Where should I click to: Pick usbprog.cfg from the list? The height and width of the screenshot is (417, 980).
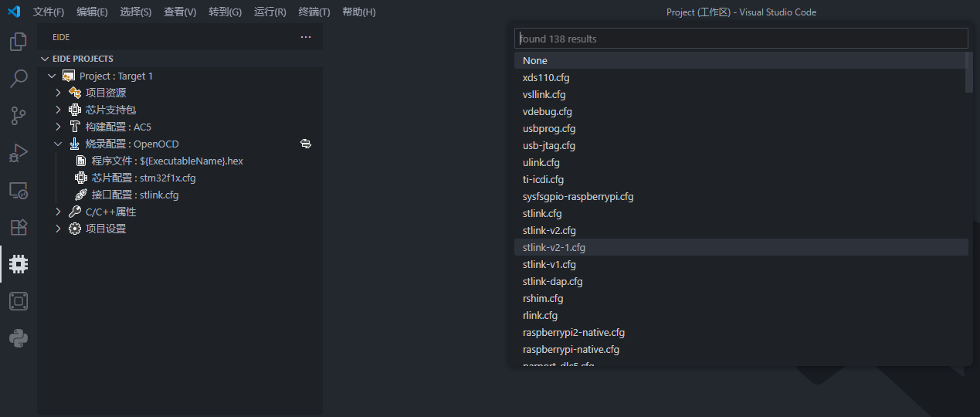(740, 128)
